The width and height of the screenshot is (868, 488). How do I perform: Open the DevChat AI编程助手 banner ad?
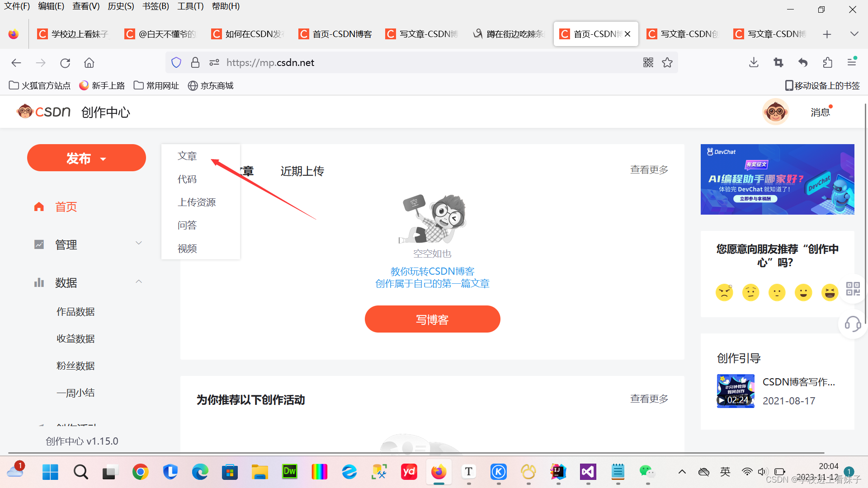(x=777, y=179)
